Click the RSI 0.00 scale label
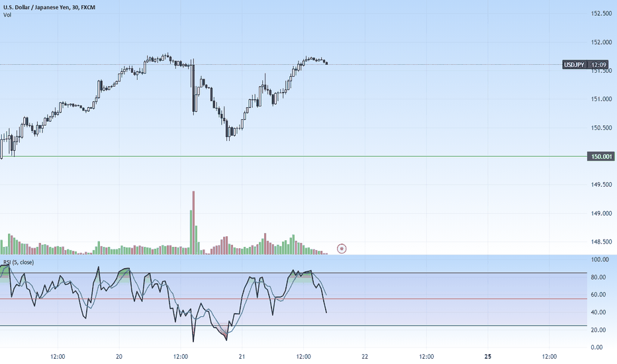Viewport: 617px width, 364px height. pyautogui.click(x=596, y=347)
